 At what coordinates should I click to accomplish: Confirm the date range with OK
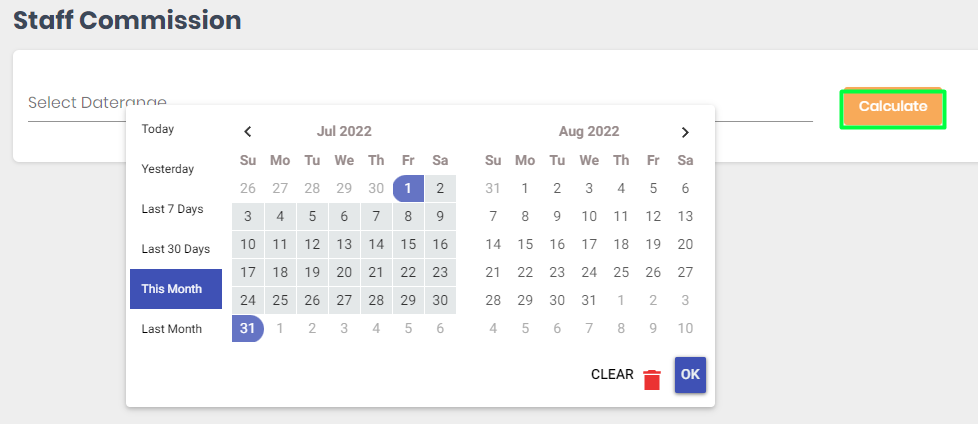pyautogui.click(x=690, y=375)
